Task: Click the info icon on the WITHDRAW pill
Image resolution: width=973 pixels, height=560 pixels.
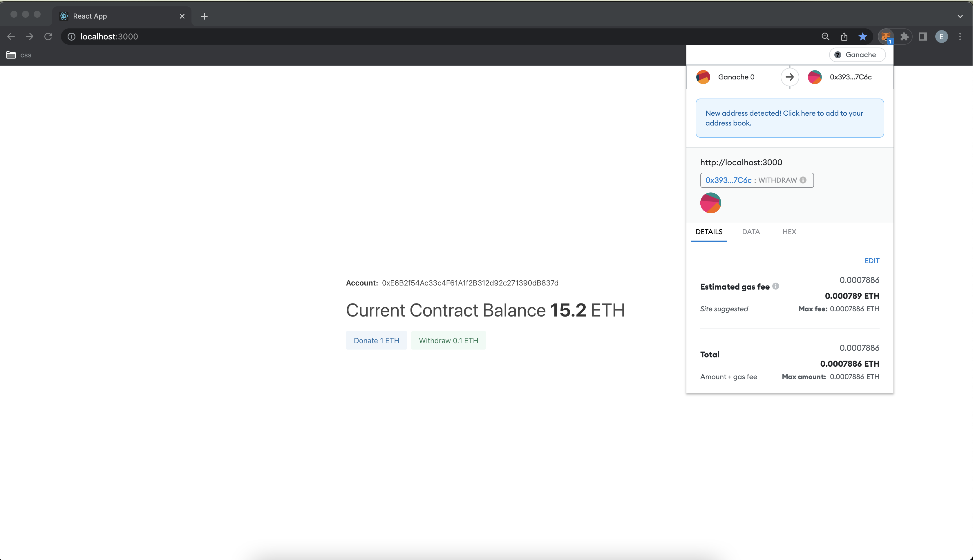Action: [803, 180]
